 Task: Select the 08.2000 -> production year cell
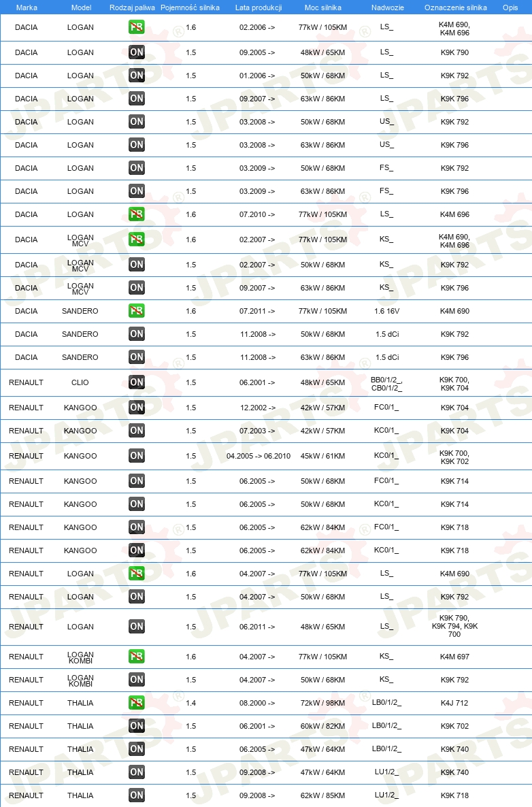point(256,702)
